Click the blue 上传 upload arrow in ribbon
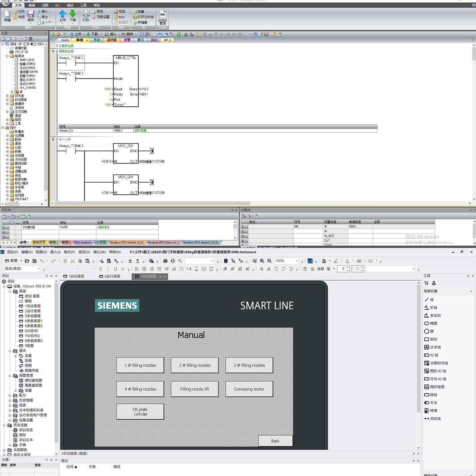Viewport: 476px width, 476px height. (x=62, y=14)
